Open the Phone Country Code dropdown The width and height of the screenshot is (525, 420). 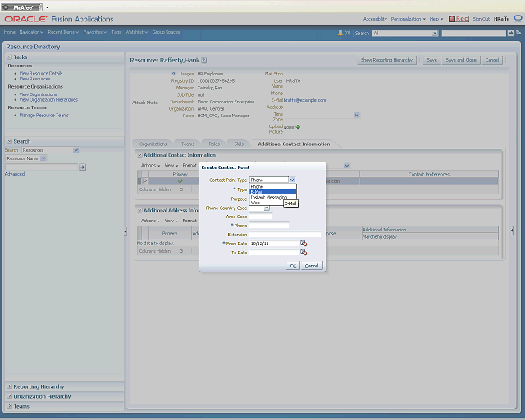point(267,208)
